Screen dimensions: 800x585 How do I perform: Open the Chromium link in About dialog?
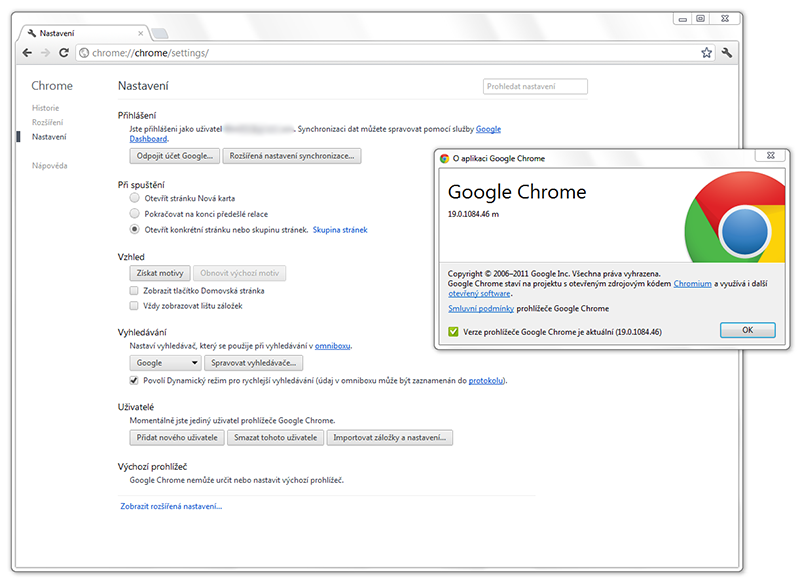pyautogui.click(x=692, y=284)
